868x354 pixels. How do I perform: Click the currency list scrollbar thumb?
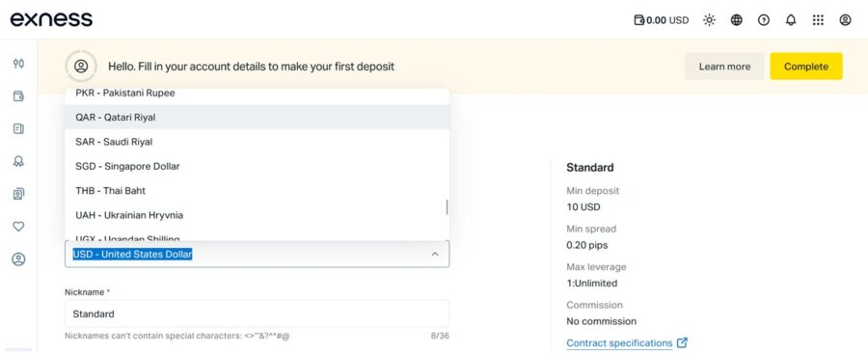(x=447, y=207)
